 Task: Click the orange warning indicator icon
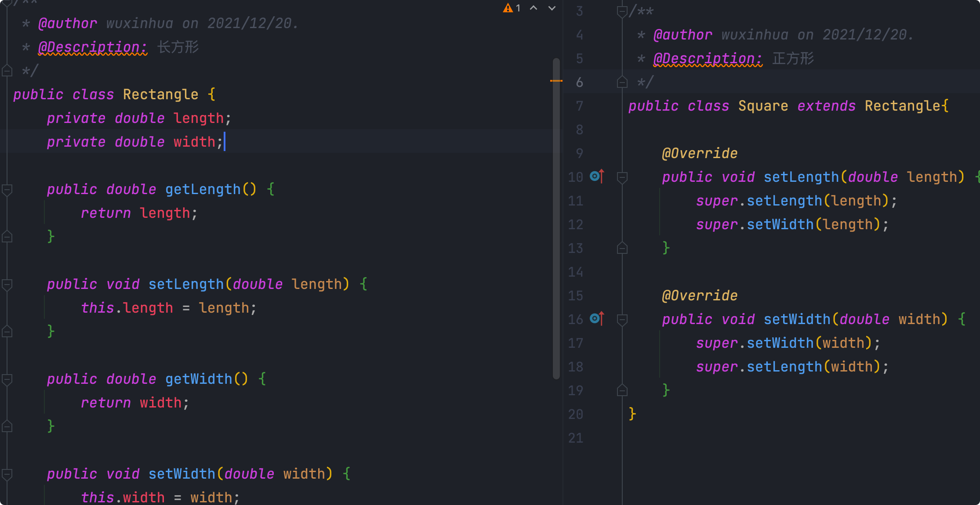(x=508, y=8)
